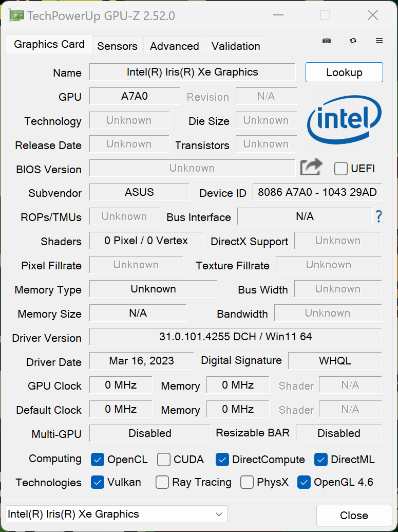This screenshot has height=532, width=398.
Task: Switch to the Sensors tab
Action: (117, 46)
